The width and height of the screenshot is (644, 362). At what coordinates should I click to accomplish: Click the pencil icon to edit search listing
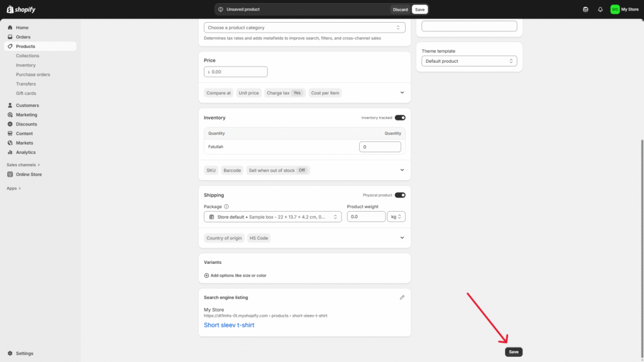[402, 297]
